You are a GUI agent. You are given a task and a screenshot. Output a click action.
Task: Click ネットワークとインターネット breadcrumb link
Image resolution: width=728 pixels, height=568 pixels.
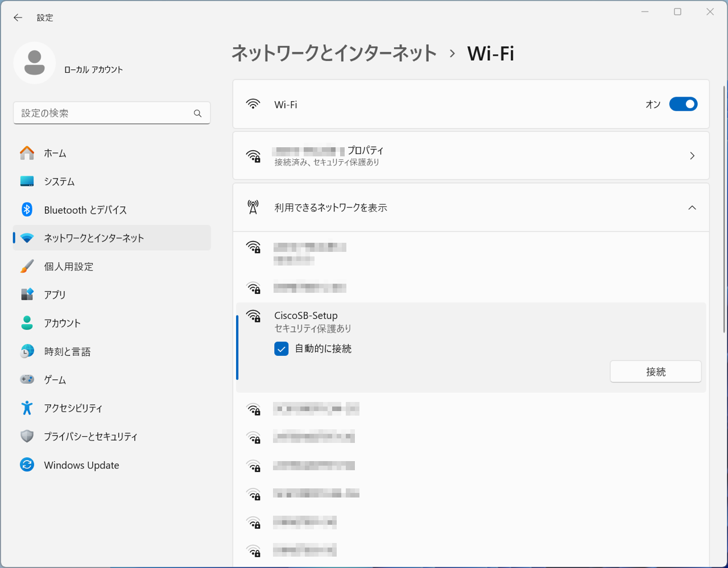click(x=334, y=53)
